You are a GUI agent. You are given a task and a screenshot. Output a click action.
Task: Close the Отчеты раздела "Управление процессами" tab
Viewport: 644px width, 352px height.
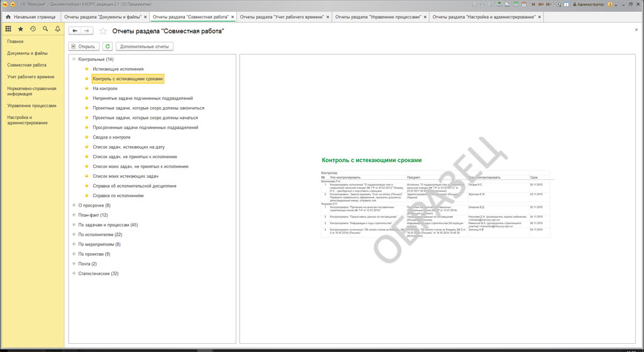click(x=425, y=17)
